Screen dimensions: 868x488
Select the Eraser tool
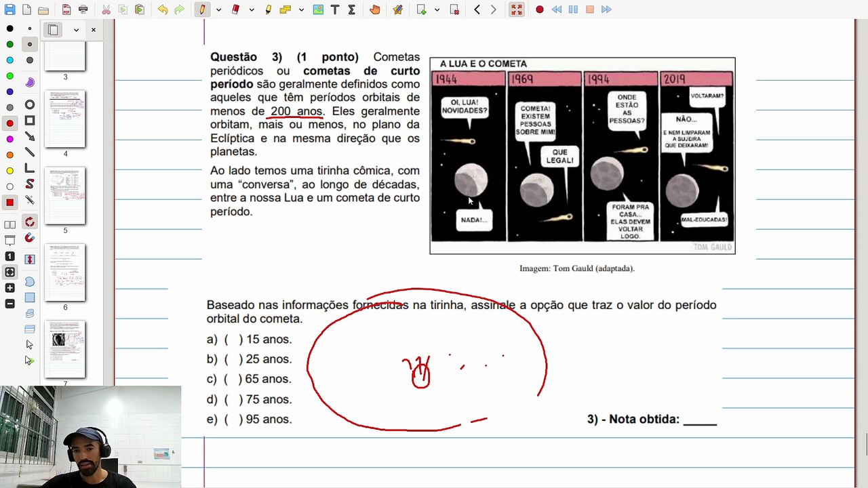(x=236, y=9)
